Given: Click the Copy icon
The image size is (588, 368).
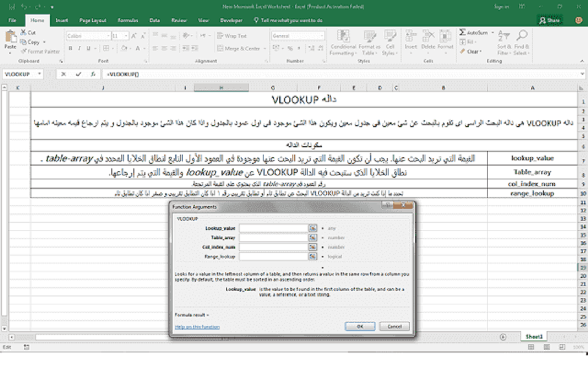Looking at the screenshot, I should [23, 42].
